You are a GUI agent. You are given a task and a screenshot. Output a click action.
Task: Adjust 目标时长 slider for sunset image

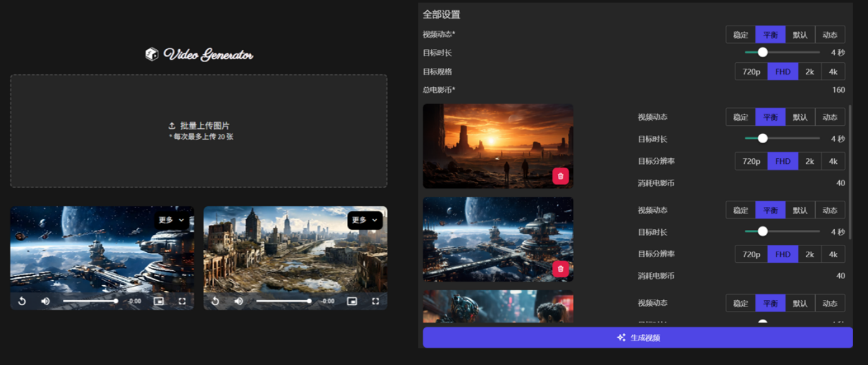782,139
